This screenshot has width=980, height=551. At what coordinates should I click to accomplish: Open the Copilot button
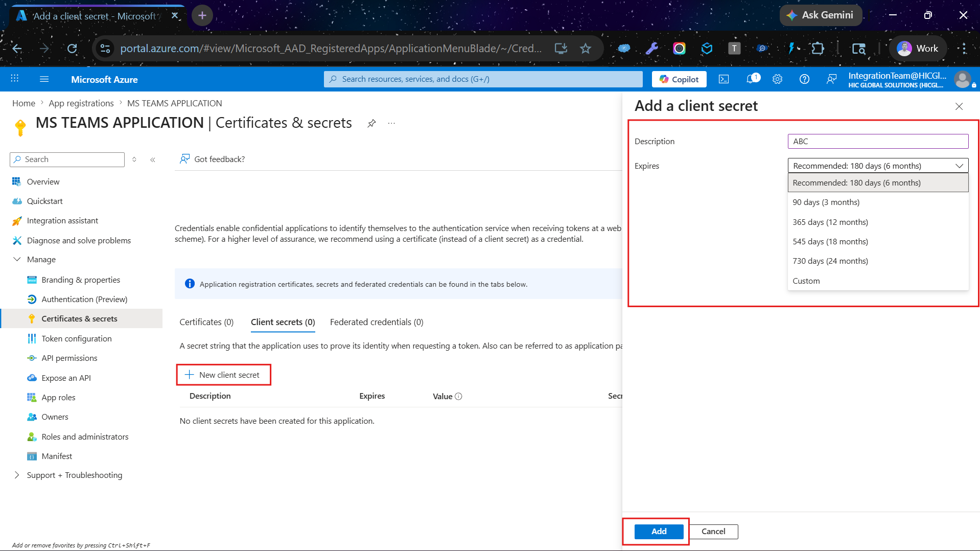(679, 79)
